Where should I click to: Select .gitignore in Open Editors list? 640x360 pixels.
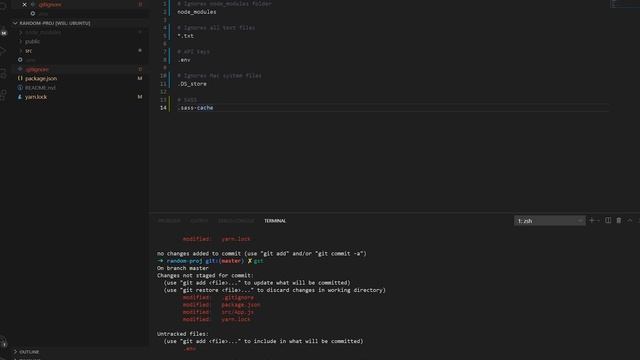[x=50, y=4]
